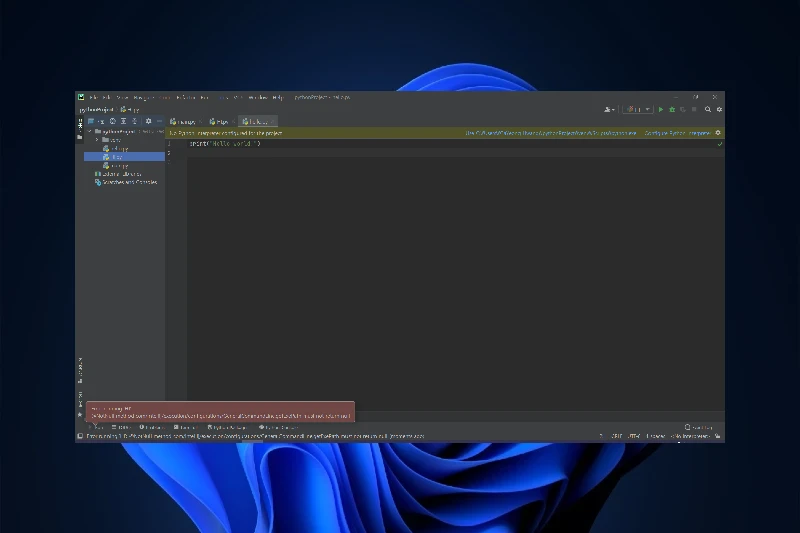This screenshot has height=533, width=800.
Task: Run the project with the green play button
Action: (x=661, y=110)
